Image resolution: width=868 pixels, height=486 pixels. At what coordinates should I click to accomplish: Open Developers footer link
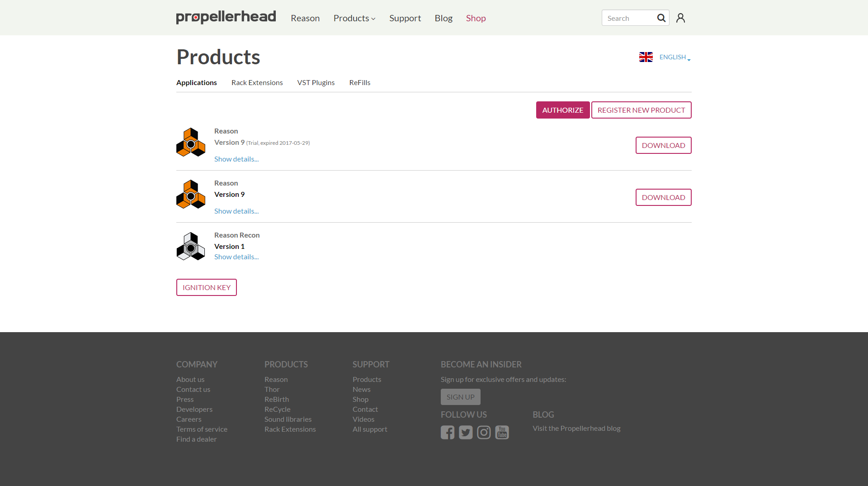[x=194, y=409]
